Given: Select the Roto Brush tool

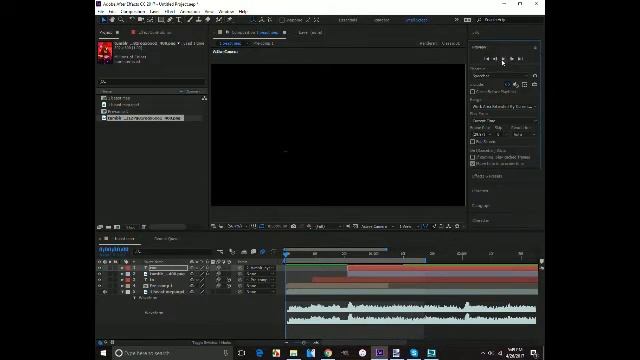Looking at the screenshot, I should point(219,20).
